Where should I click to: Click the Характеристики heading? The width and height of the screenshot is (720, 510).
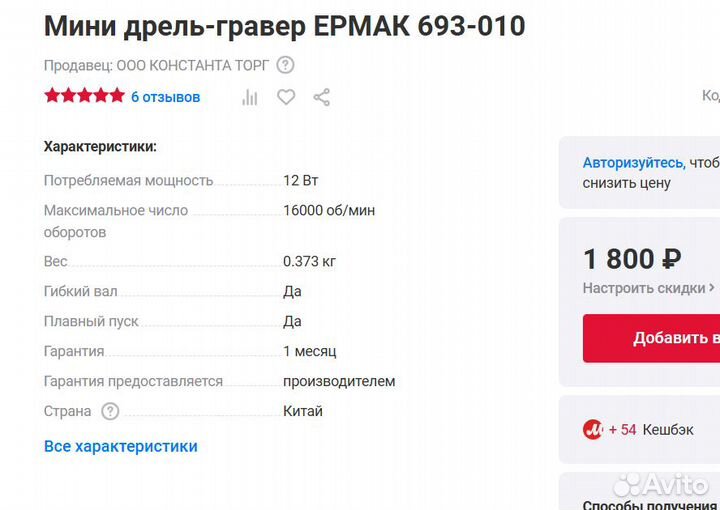coord(100,146)
